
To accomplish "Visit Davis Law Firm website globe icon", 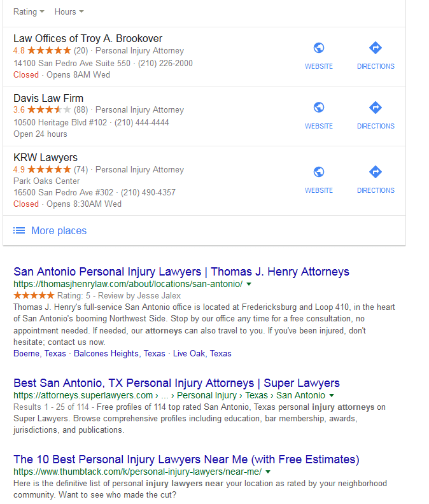I will (x=319, y=108).
